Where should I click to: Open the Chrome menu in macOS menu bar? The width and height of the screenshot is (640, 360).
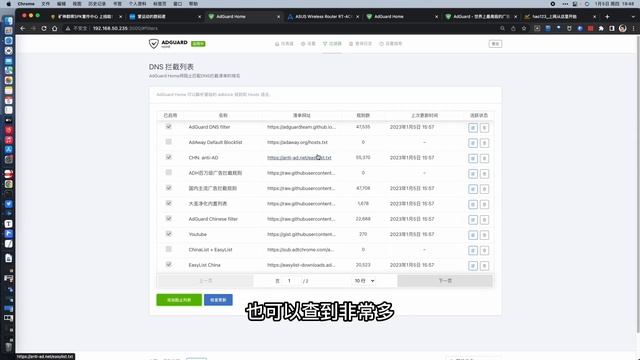click(26, 4)
